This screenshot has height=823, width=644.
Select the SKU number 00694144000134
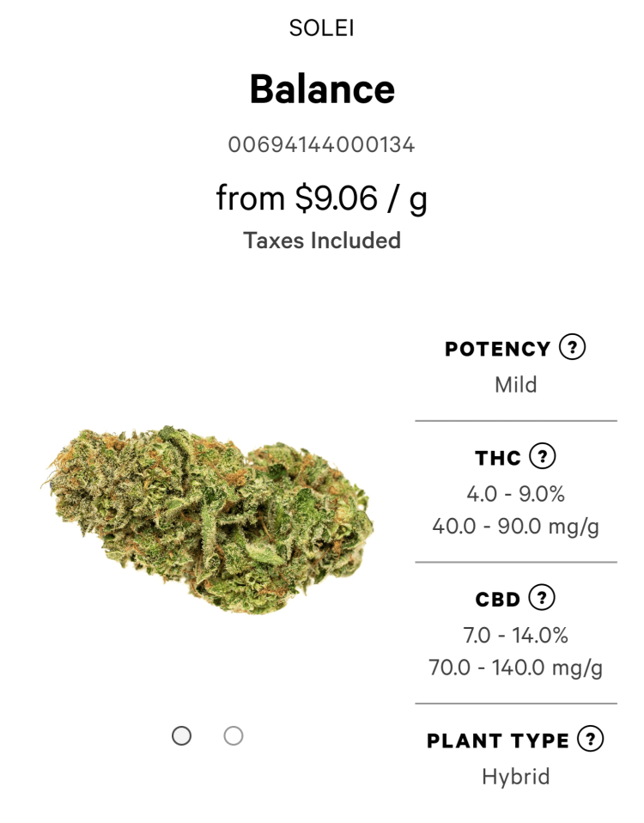coord(322,144)
